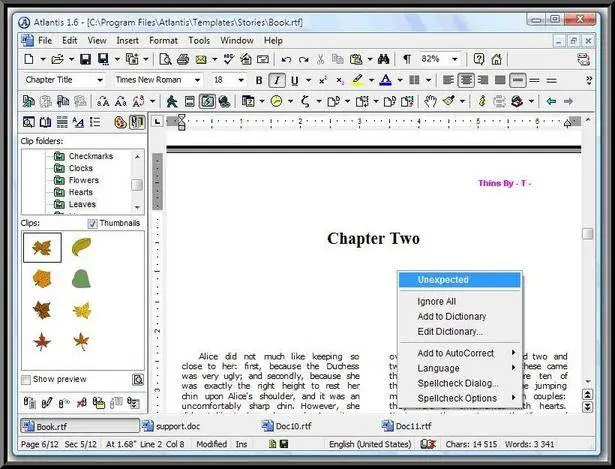Viewport: 615px width, 469px height.
Task: Expand the underline style dropdown arrow
Action: (309, 80)
